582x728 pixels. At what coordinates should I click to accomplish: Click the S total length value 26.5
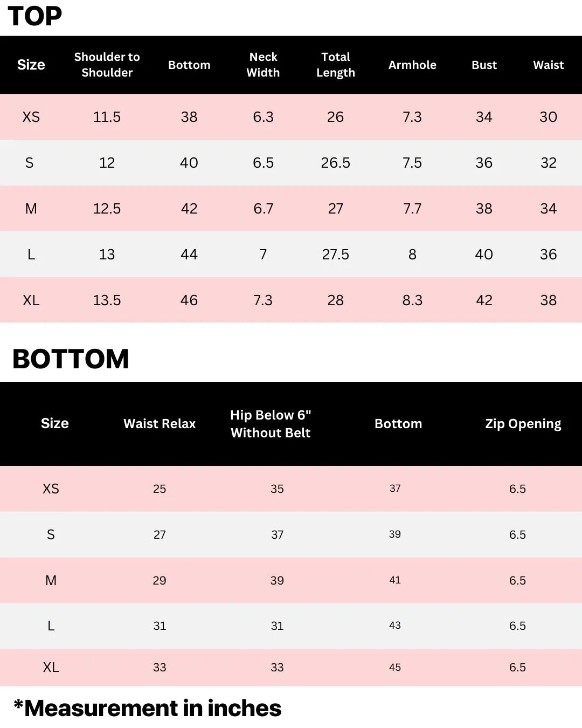click(x=335, y=163)
